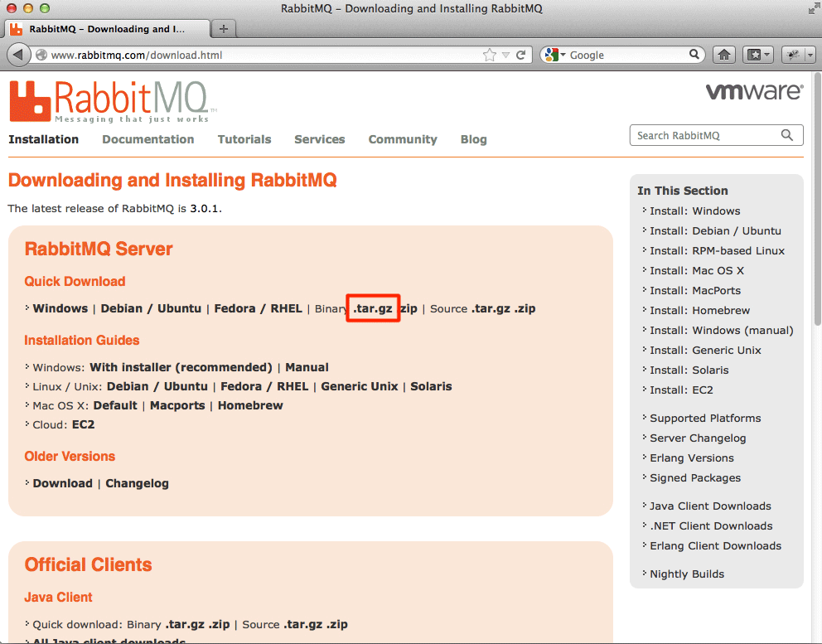Screen dimensions: 822x644
Task: Click the VMware logo
Action: click(754, 91)
